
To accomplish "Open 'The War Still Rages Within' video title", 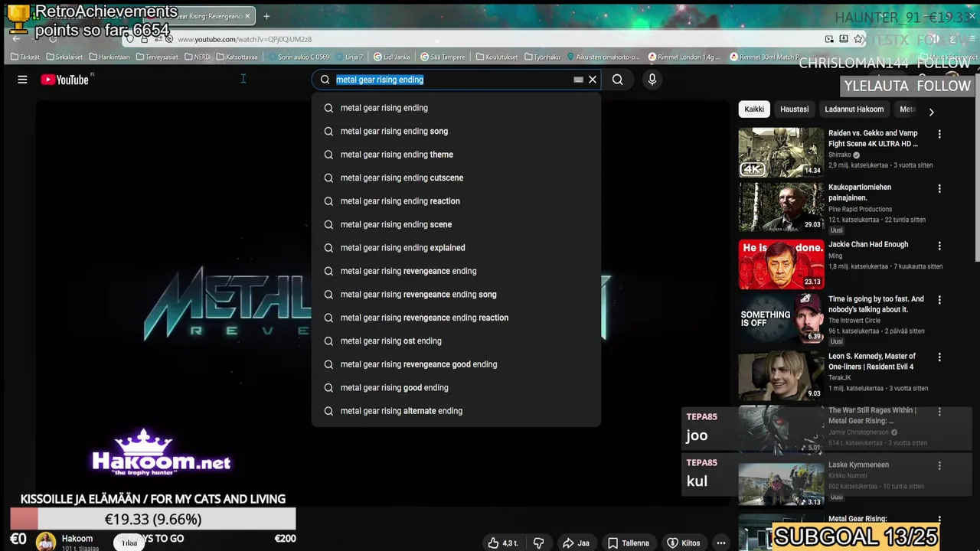I will click(872, 416).
